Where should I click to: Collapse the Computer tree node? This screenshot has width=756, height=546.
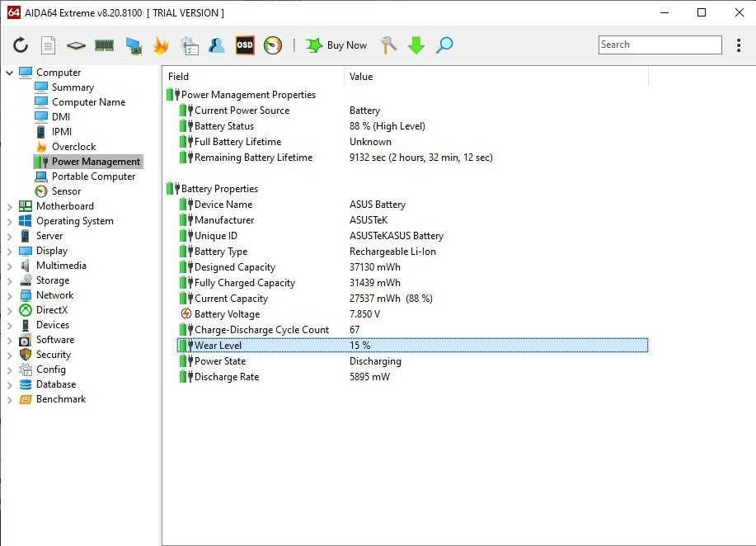(x=9, y=73)
